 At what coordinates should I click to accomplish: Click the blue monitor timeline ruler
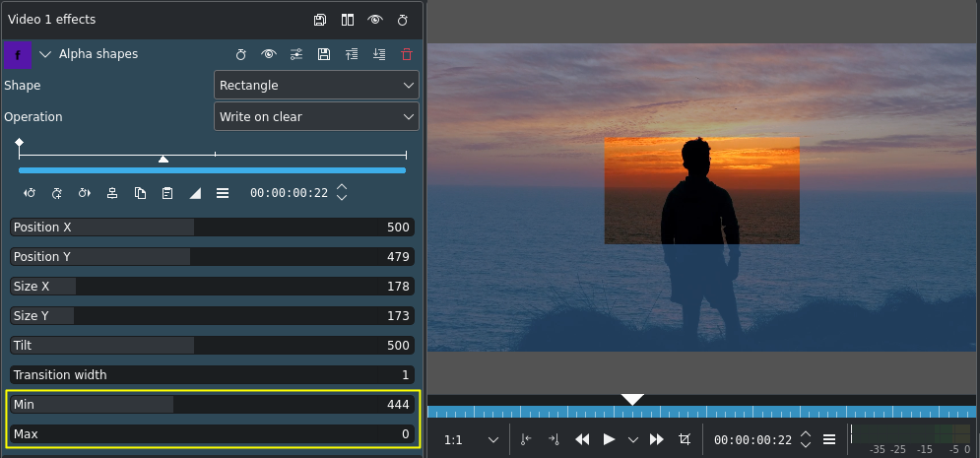point(701,412)
